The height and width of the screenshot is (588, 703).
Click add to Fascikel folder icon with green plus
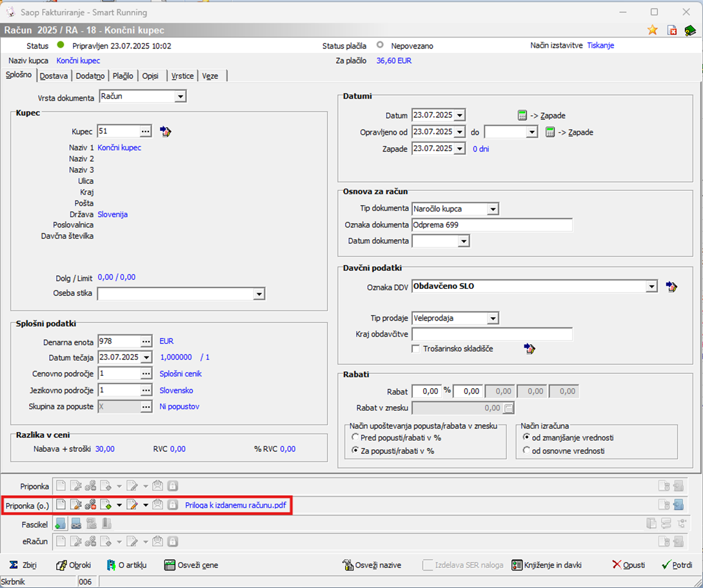(60, 524)
